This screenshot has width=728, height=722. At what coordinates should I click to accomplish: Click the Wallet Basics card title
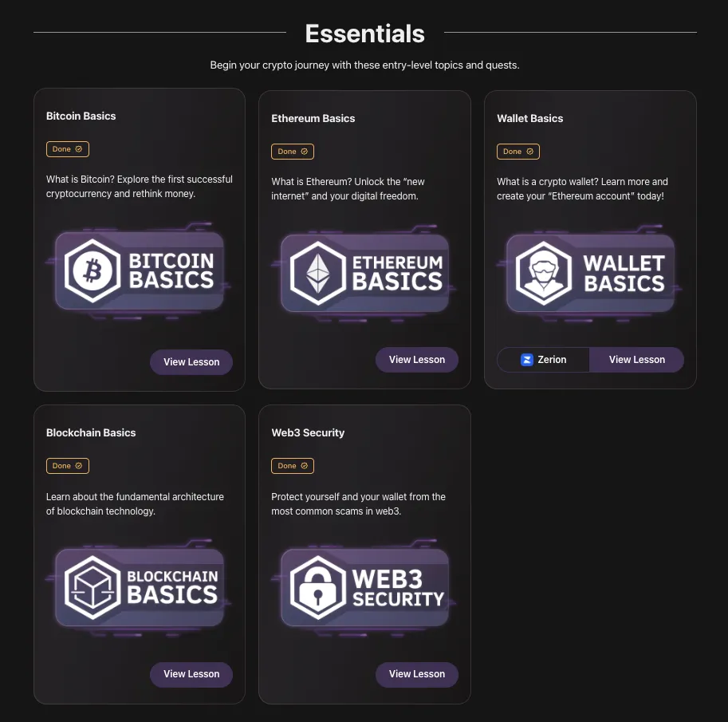[x=529, y=119]
